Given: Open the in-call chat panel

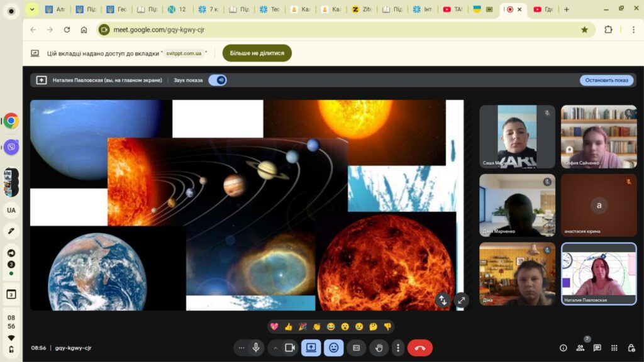Looking at the screenshot, I should pos(597,348).
